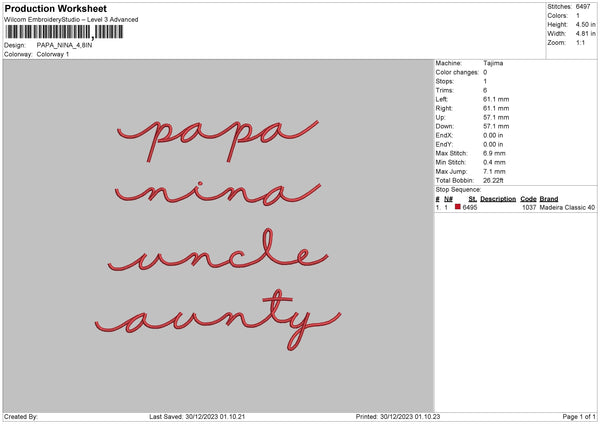Click the embroidered word 'papa'
This screenshot has height=424, width=600.
218,140
